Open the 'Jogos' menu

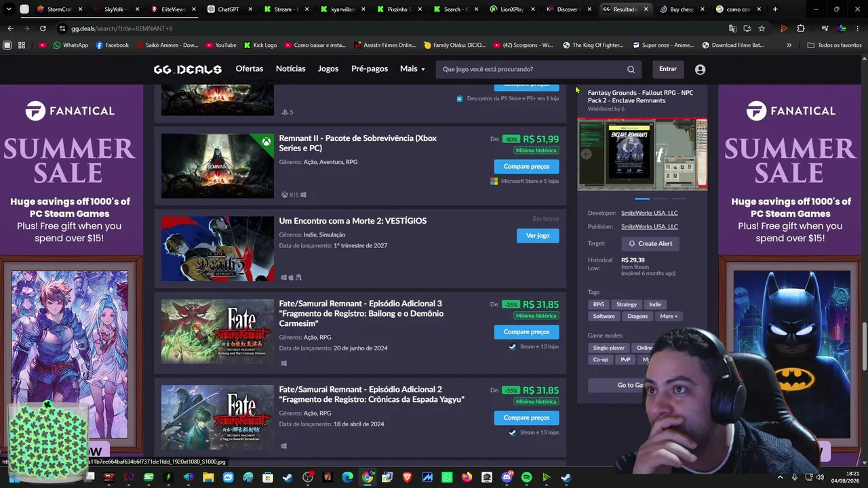click(328, 69)
